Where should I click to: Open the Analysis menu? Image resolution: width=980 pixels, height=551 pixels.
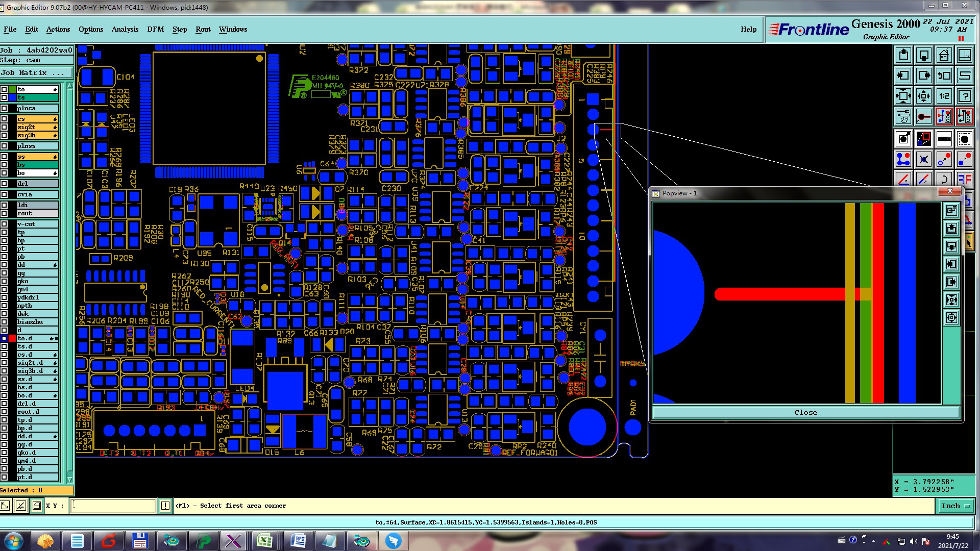click(x=125, y=29)
